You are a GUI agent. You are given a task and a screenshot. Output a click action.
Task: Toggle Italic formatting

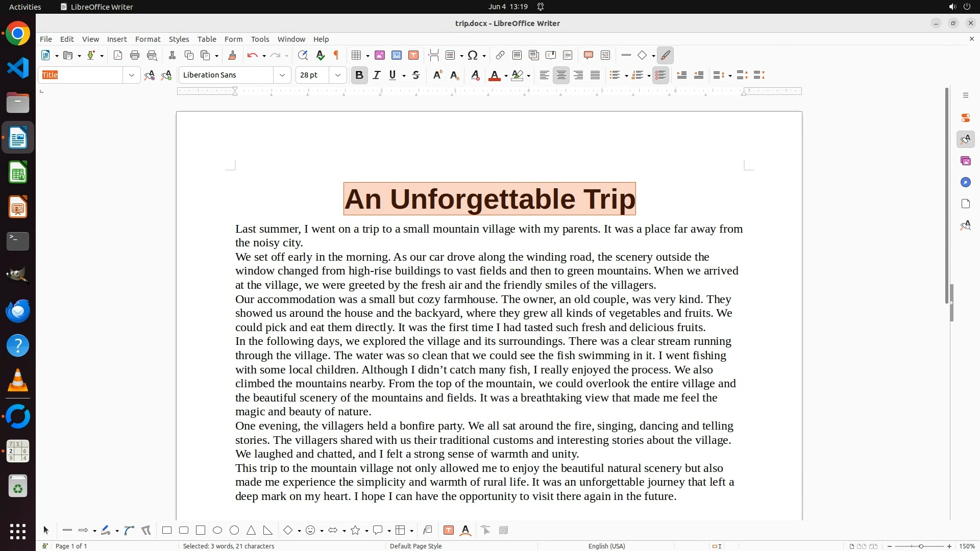click(x=377, y=76)
